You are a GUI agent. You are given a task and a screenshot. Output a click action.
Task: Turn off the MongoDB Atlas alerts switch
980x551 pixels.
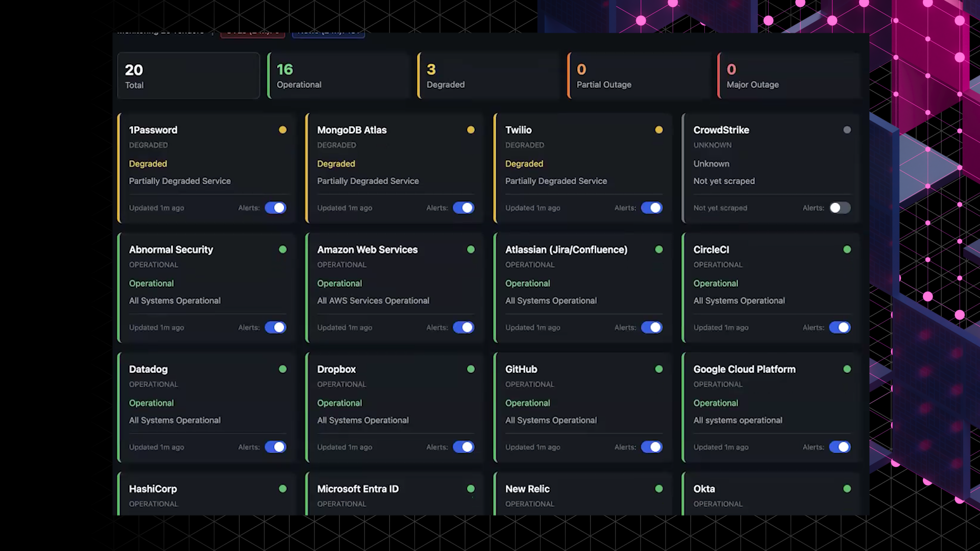[463, 208]
